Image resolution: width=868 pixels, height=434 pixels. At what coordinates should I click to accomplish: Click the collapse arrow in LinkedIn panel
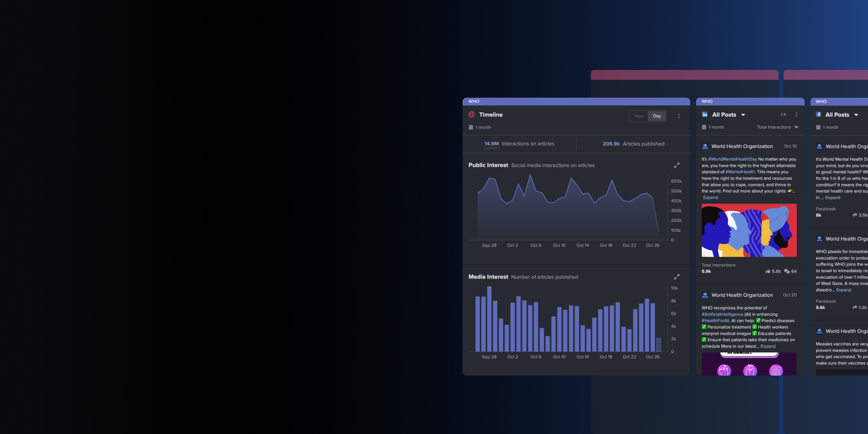pyautogui.click(x=783, y=115)
